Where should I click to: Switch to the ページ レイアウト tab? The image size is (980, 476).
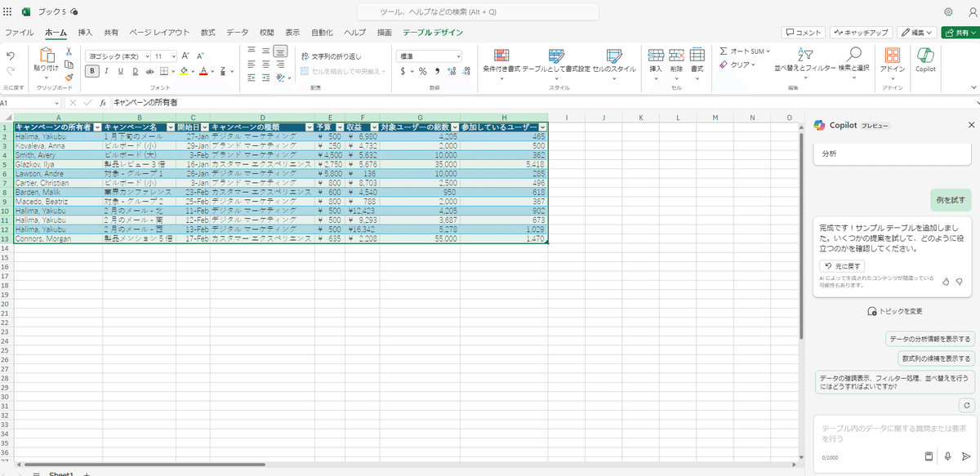click(159, 33)
